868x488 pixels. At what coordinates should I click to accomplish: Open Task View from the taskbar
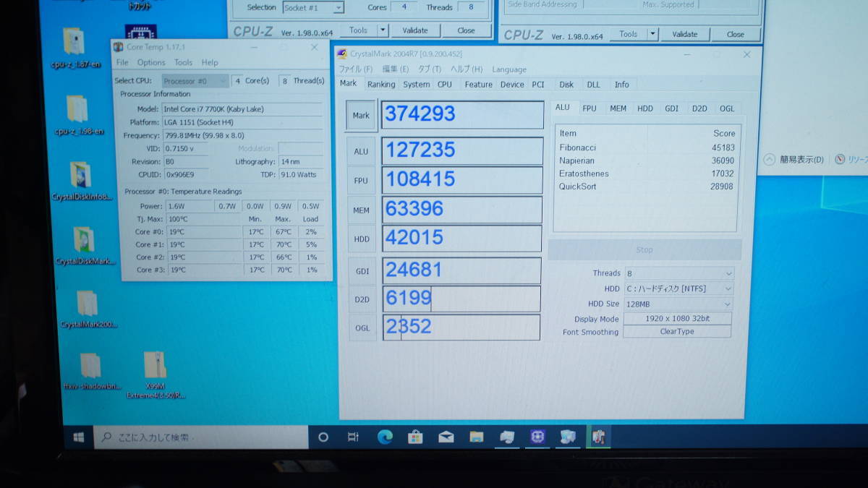coord(353,437)
